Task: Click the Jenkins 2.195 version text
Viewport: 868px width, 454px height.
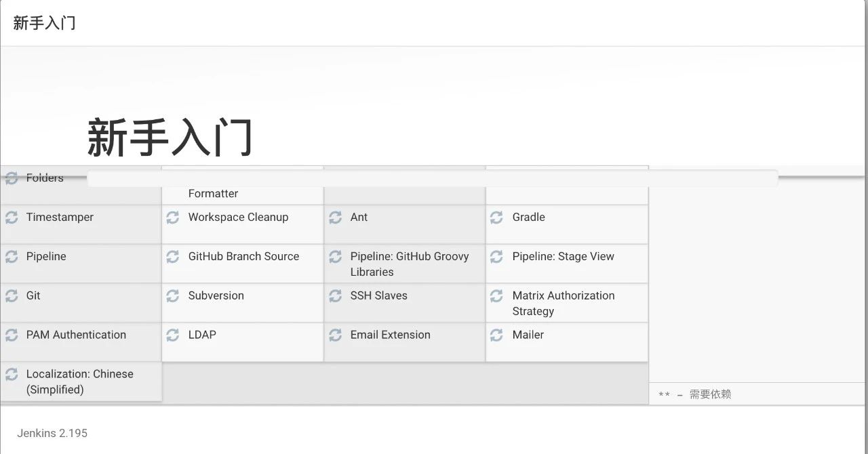Action: pyautogui.click(x=52, y=433)
